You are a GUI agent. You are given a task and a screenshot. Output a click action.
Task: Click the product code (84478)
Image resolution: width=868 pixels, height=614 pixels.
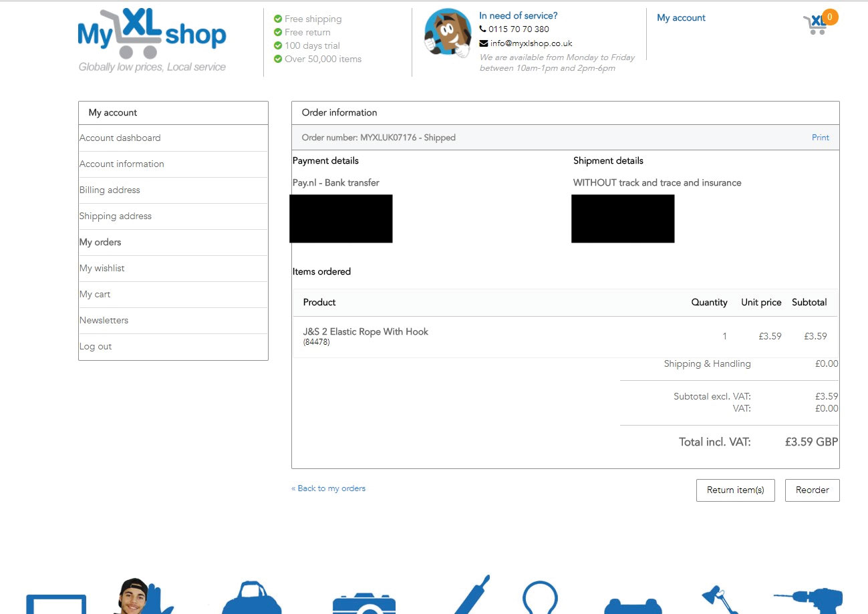[x=316, y=342]
